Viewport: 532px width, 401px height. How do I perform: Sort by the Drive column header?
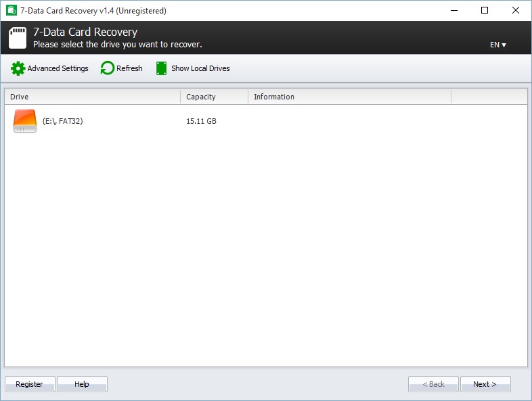click(x=92, y=97)
